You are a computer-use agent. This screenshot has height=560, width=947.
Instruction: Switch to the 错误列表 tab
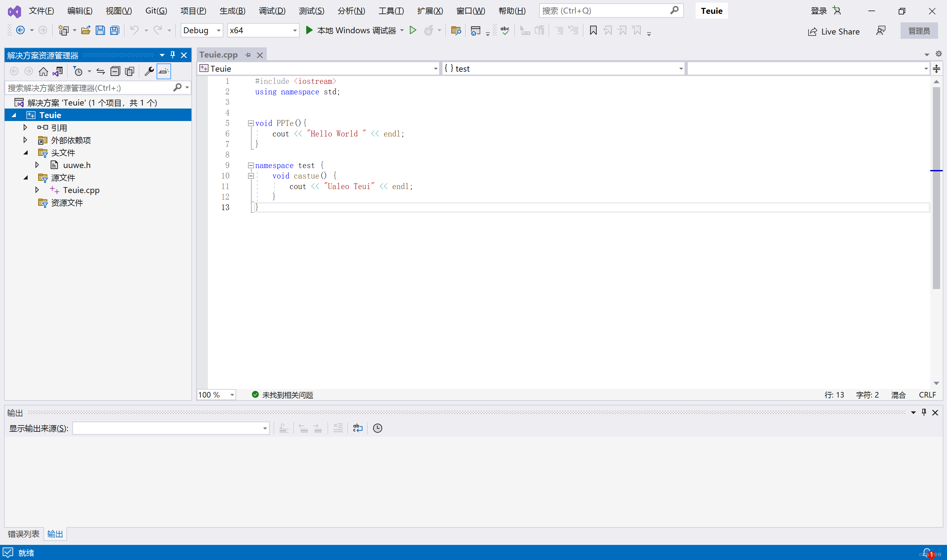tap(23, 534)
